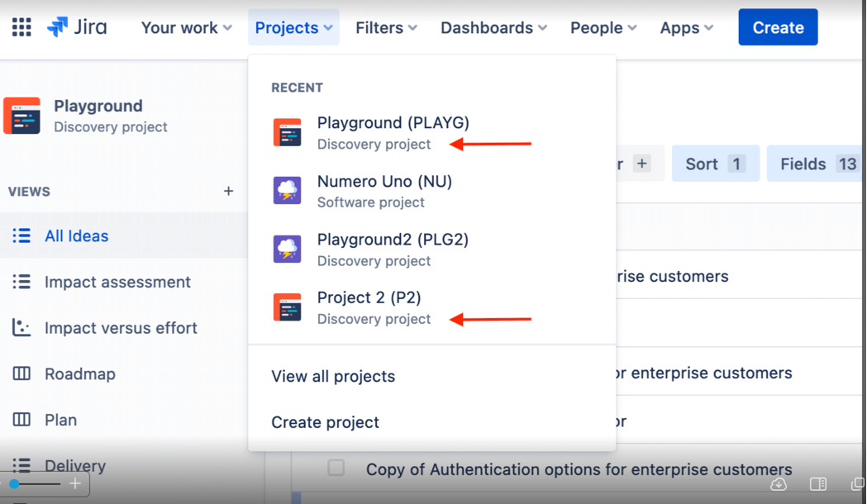Select the Impact assessment view icon

21,282
